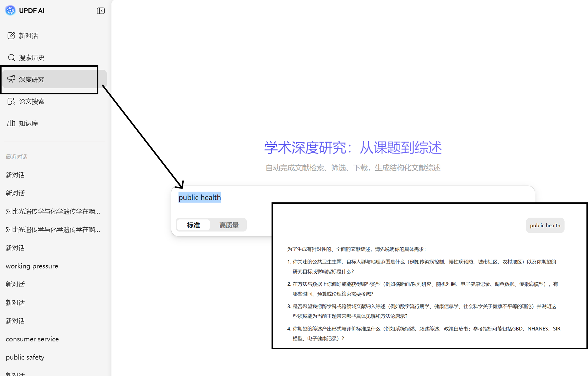Click the search history magnifier icon
588x376 pixels.
pyautogui.click(x=11, y=57)
